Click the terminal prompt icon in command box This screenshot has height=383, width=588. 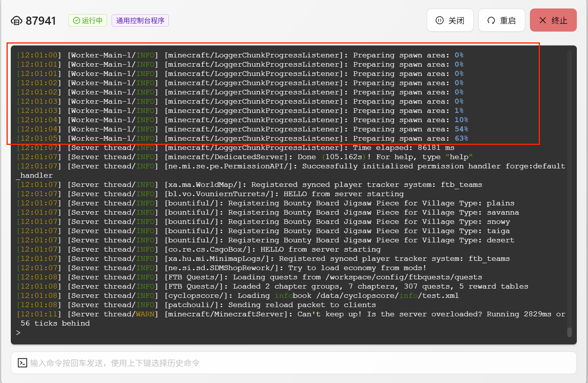[x=22, y=363]
